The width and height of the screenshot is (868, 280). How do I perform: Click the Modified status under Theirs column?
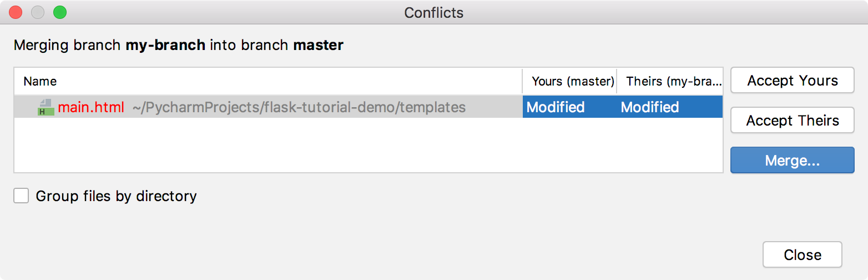coord(650,107)
